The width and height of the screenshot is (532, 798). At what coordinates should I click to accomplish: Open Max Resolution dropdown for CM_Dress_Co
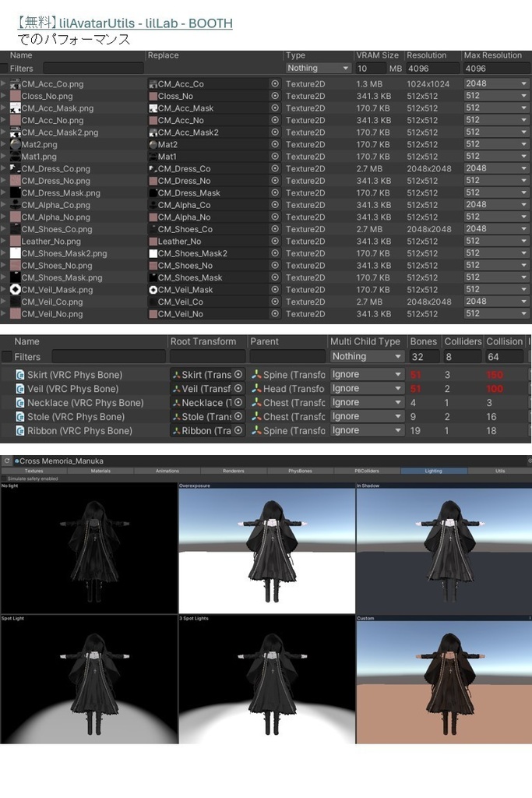point(496,168)
